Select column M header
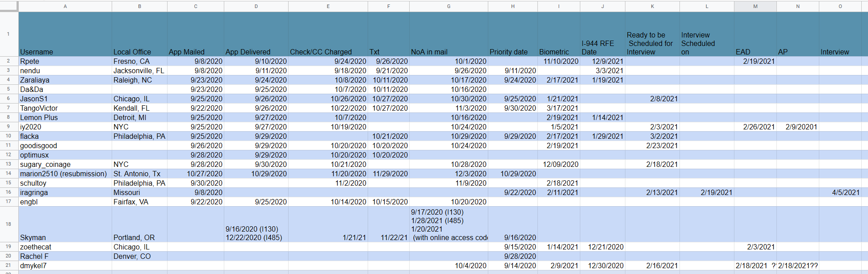Screen dimensions: 868x274 tap(755, 6)
